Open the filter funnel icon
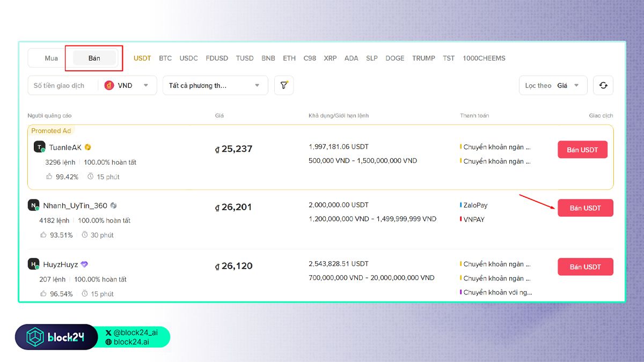This screenshot has width=644, height=362. (284, 85)
